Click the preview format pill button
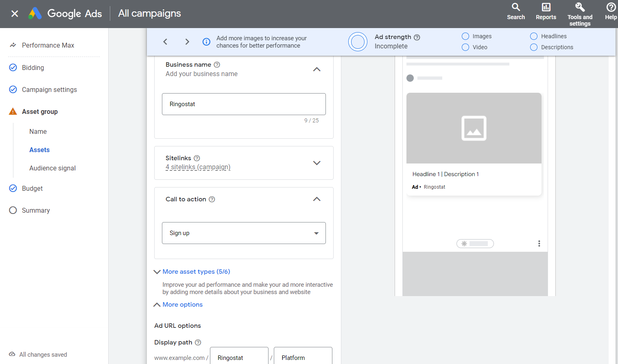This screenshot has height=364, width=618. [475, 244]
